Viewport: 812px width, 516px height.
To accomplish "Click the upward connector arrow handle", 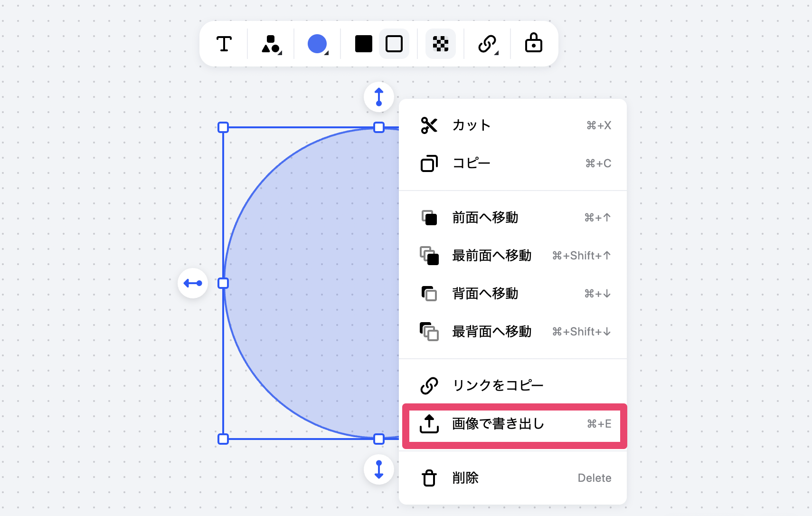I will [379, 97].
